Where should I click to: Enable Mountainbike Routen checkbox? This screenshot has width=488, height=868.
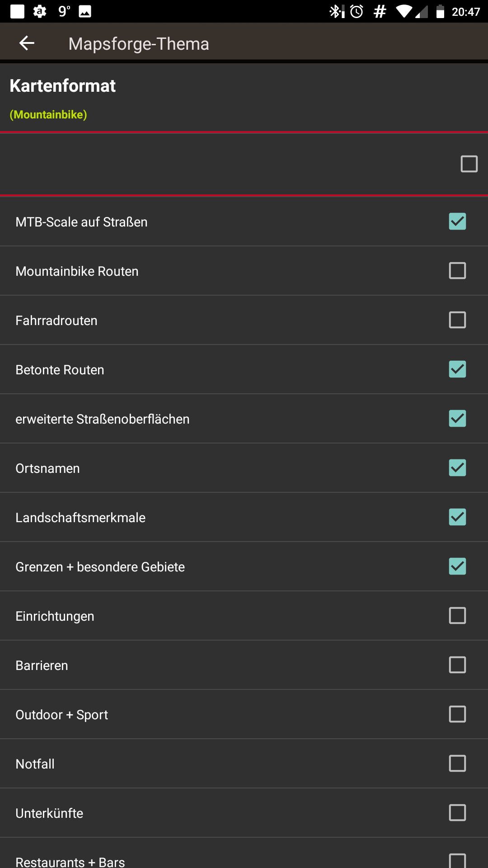[x=457, y=271]
